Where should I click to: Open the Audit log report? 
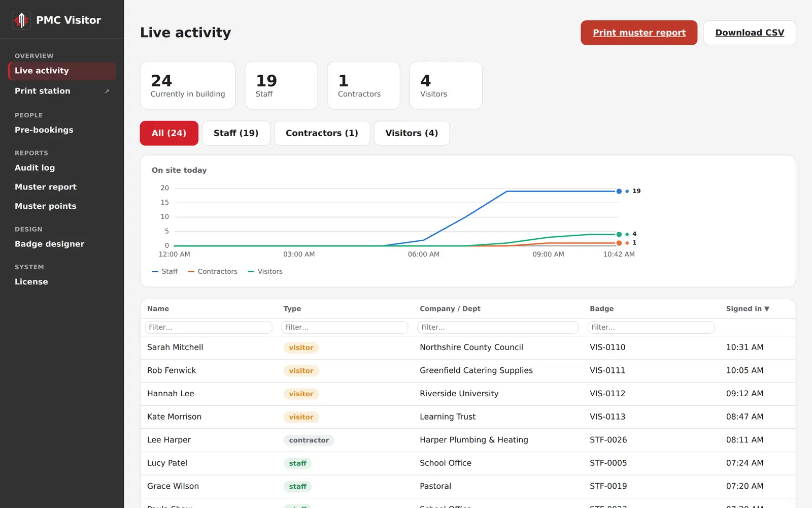62,168
